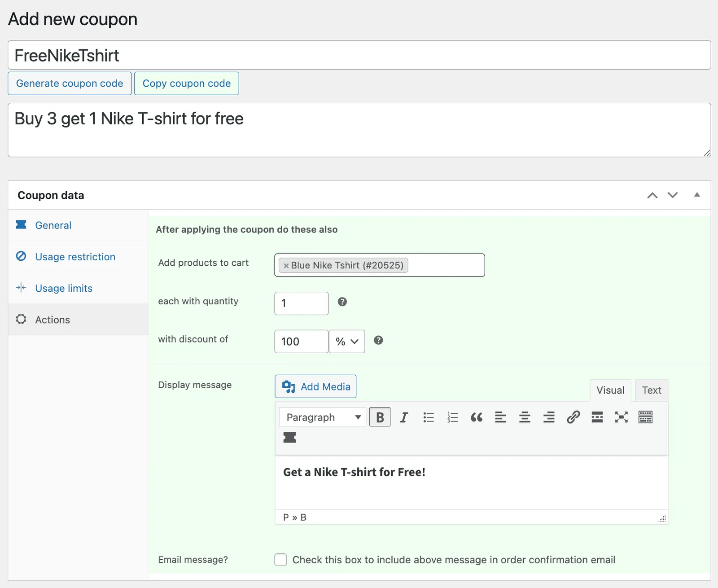This screenshot has height=588, width=718.
Task: Insert a numbered list
Action: [452, 417]
